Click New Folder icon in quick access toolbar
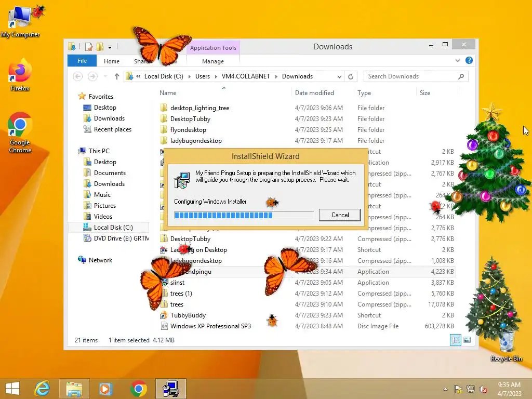 point(100,46)
